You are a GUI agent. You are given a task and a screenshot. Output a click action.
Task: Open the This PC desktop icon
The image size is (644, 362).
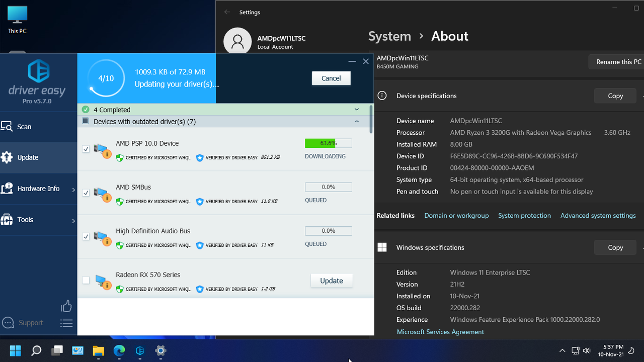(17, 21)
